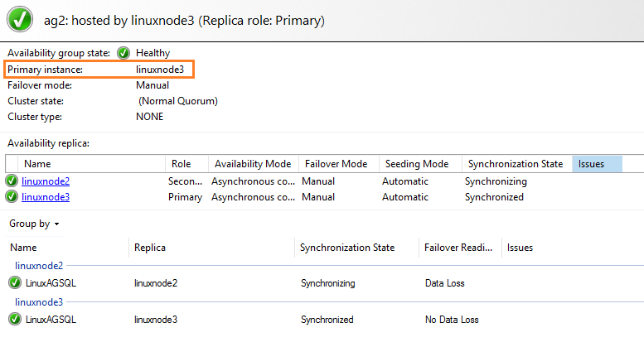Sort replicas by Issues column header

pos(597,164)
